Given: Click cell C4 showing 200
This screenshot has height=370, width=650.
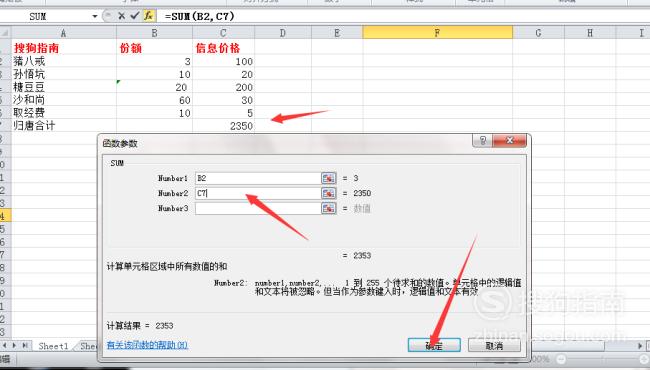Looking at the screenshot, I should (x=223, y=87).
